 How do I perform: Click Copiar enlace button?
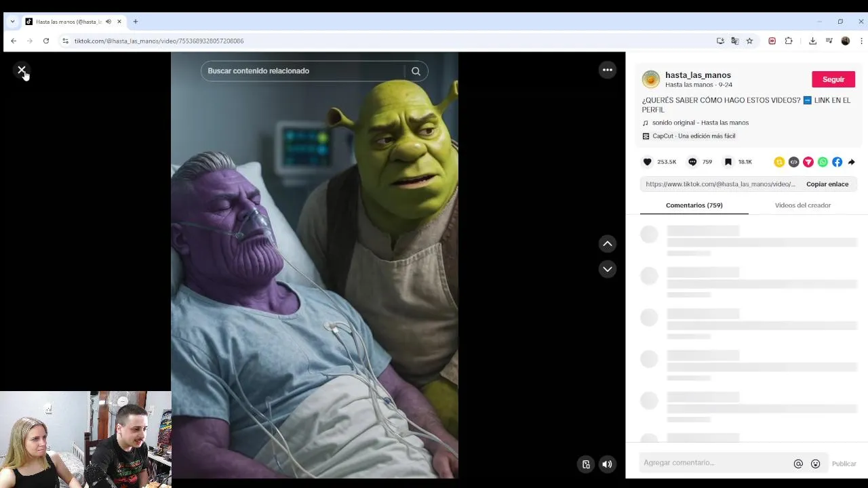click(827, 184)
